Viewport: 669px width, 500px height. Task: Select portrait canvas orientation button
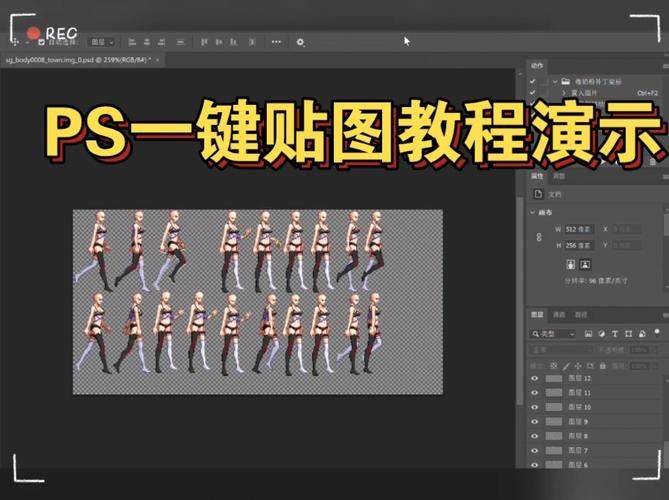click(x=570, y=264)
